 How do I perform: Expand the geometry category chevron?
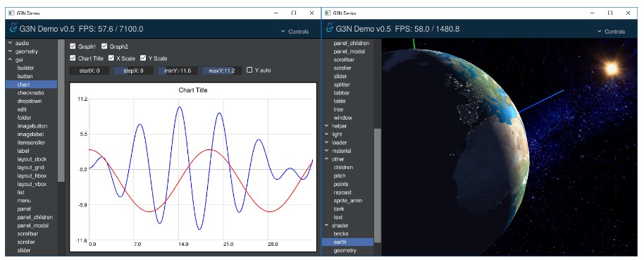11,51
